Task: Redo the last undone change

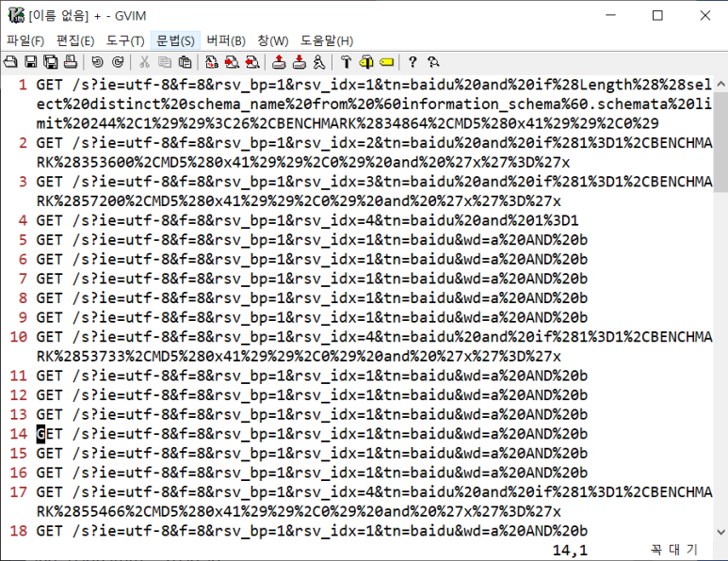Action: pyautogui.click(x=118, y=62)
